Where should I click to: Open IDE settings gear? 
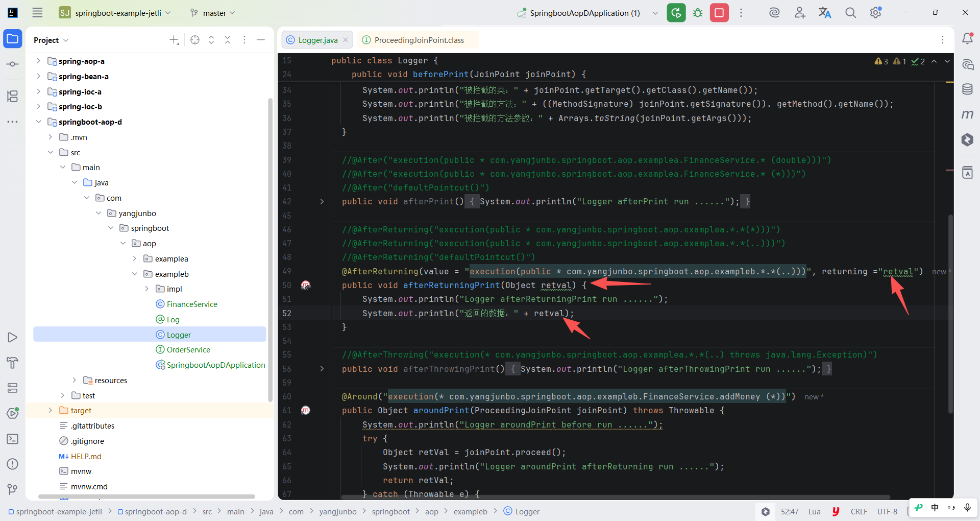tap(876, 13)
